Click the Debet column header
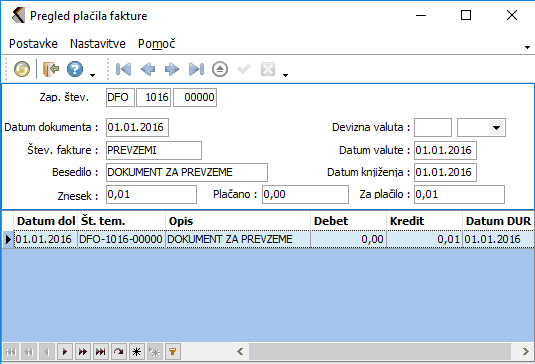The image size is (535, 364). [349, 221]
